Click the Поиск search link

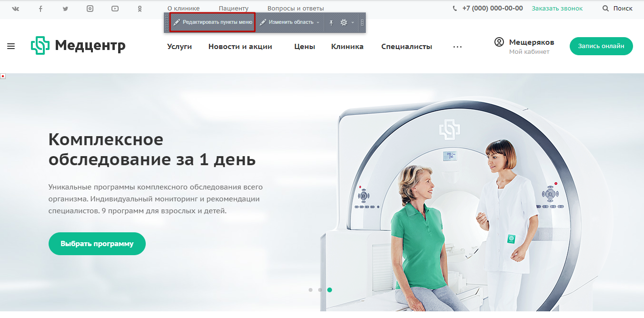point(623,8)
